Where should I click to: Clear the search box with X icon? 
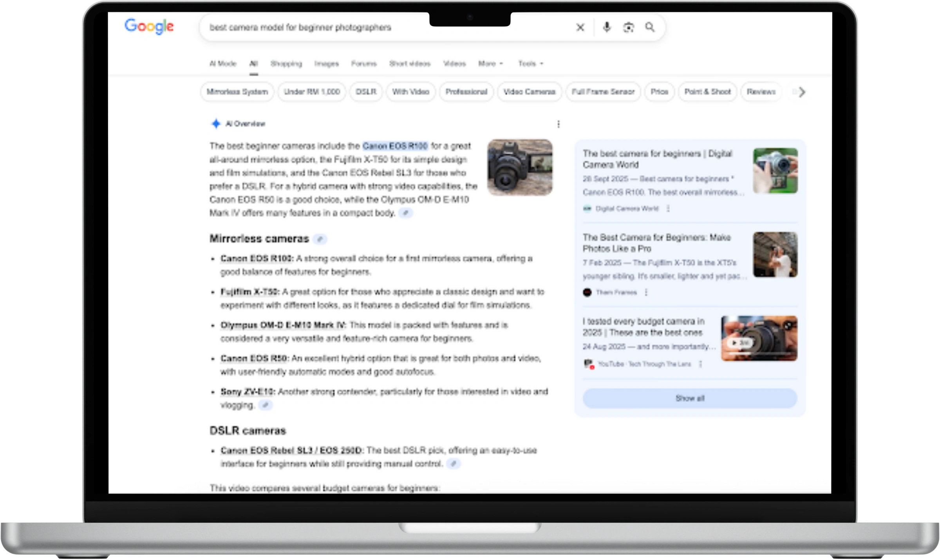[x=580, y=27]
